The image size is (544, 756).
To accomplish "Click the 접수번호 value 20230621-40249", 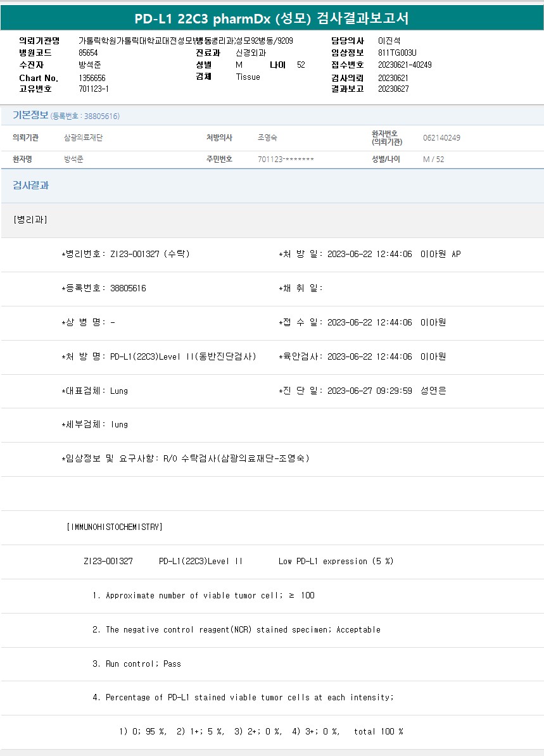I will coord(405,65).
